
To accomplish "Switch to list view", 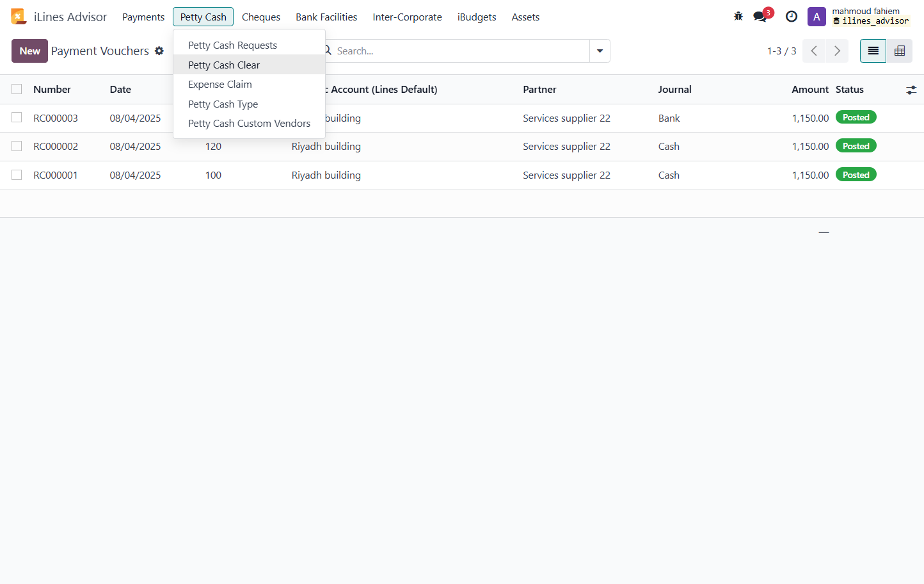I will click(873, 51).
